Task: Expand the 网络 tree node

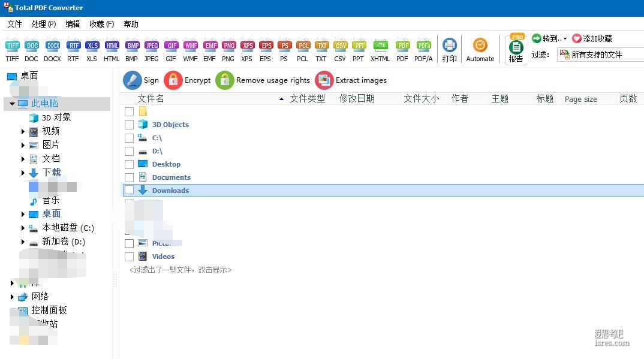Action: 12,297
